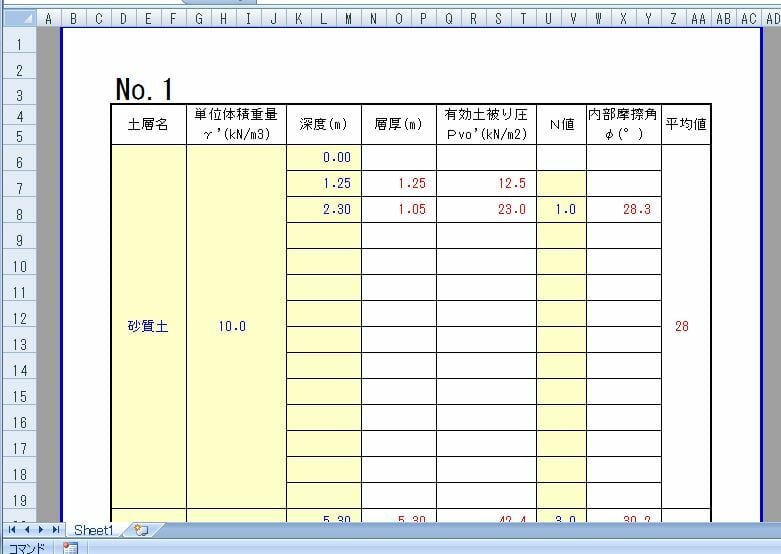781x554 pixels.
Task: Click the 内部摩擦角 header cell
Action: click(x=624, y=125)
